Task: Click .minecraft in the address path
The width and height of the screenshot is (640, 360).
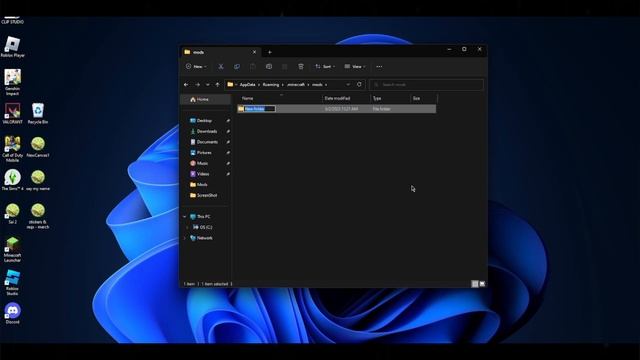Action: (x=296, y=84)
